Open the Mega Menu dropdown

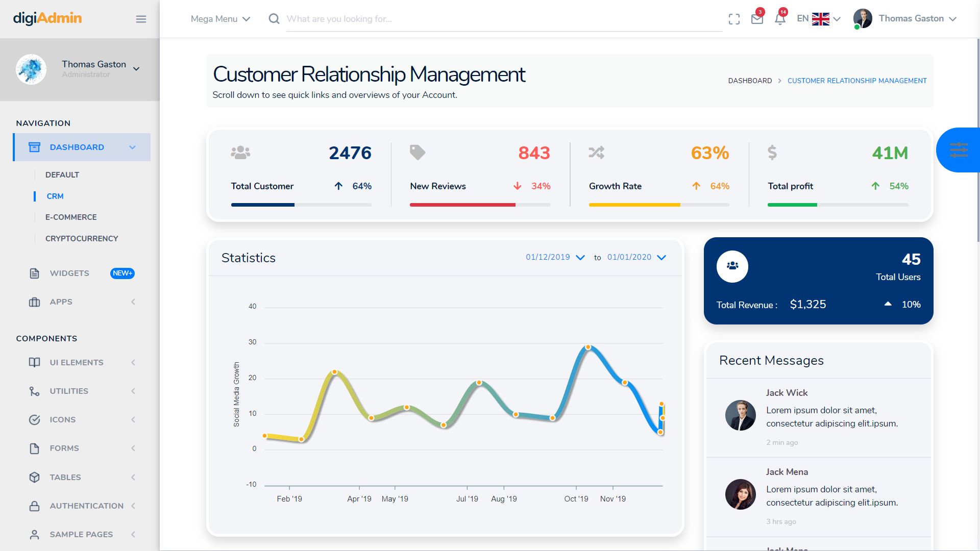220,19
